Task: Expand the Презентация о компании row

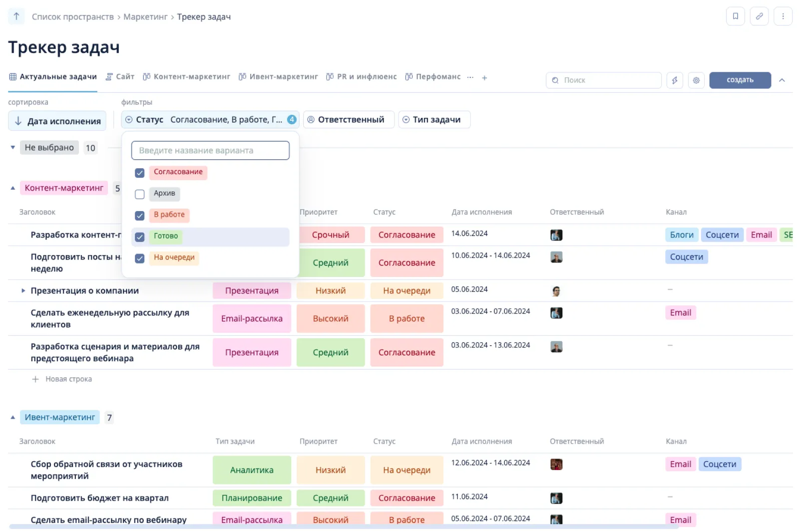Action: (23, 290)
